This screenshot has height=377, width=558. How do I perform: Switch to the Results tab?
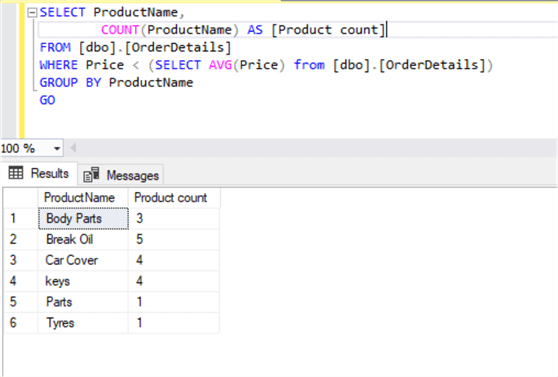pos(39,173)
